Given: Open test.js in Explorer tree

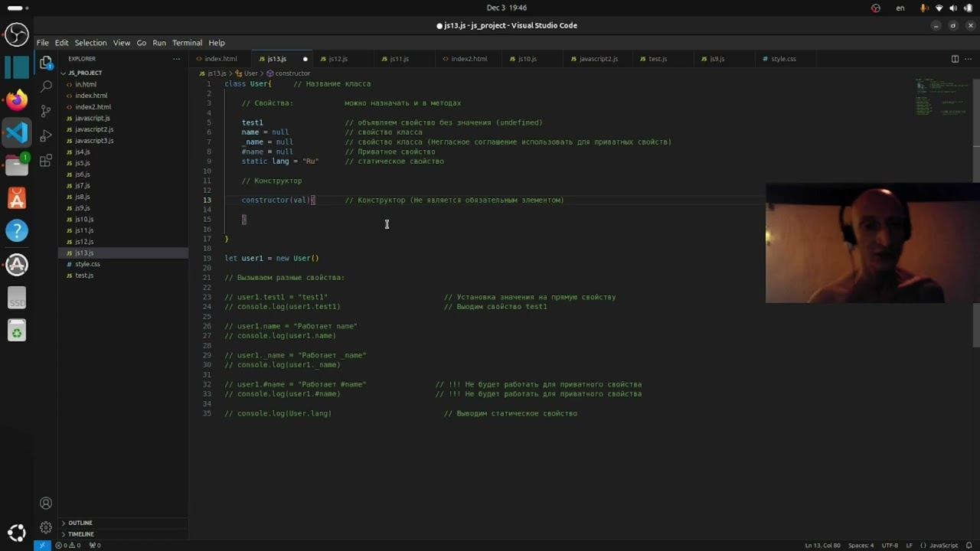Looking at the screenshot, I should click(122, 275).
